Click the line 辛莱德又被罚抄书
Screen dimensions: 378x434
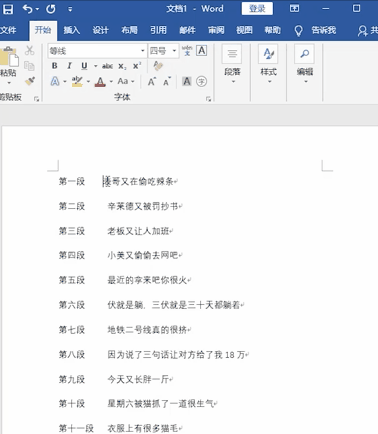point(143,206)
